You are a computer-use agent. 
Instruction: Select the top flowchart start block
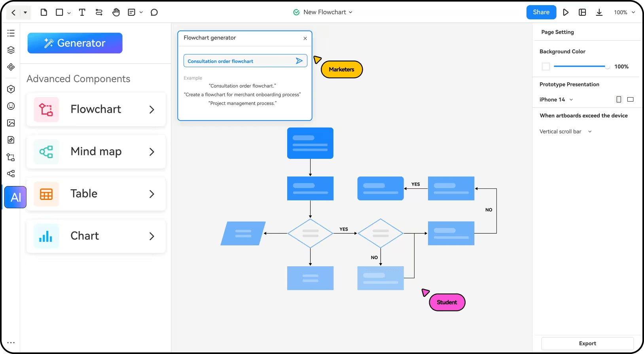(x=310, y=143)
